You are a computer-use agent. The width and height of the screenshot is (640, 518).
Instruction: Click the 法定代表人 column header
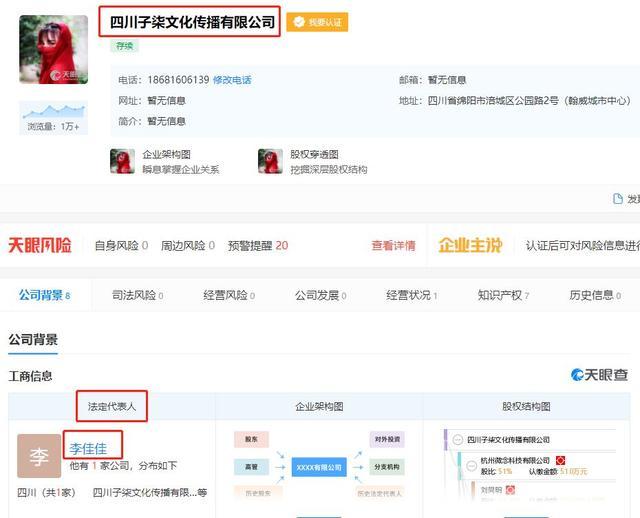coord(112,406)
